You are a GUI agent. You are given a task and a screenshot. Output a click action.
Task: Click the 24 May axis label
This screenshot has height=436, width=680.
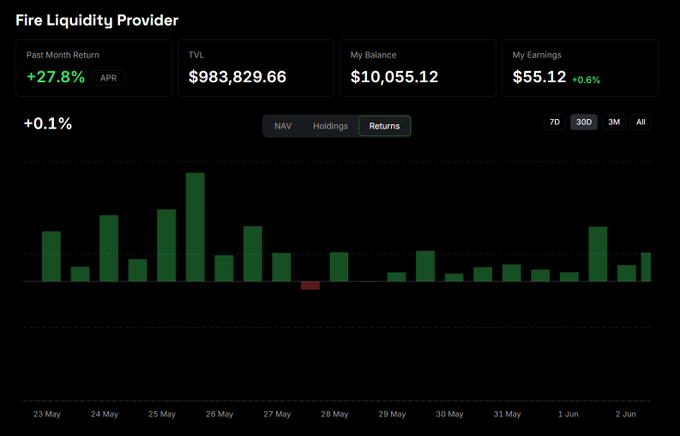(105, 414)
